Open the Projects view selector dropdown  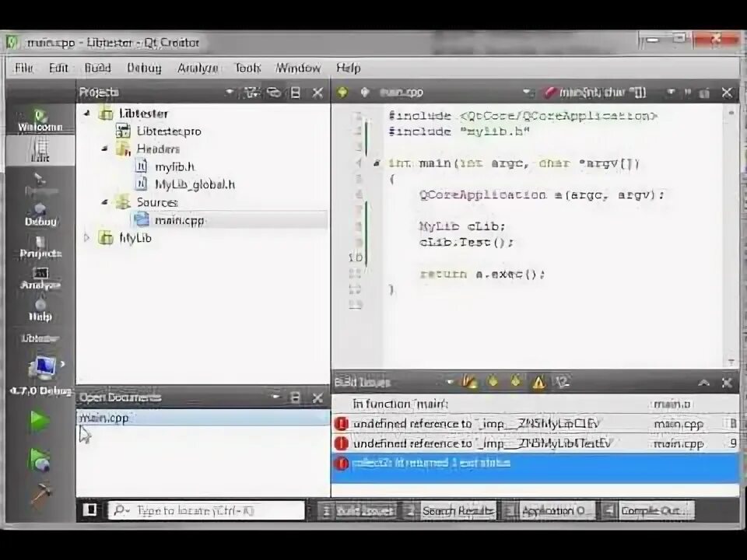tap(230, 92)
